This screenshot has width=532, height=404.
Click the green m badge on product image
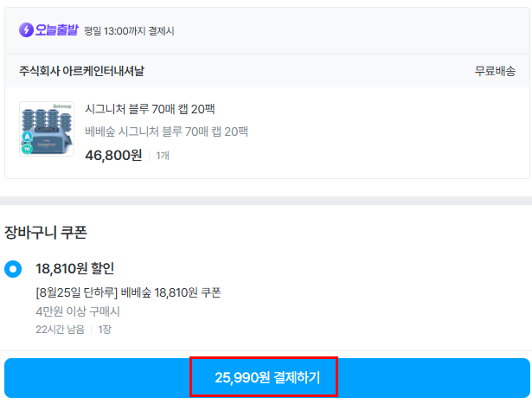pyautogui.click(x=27, y=148)
